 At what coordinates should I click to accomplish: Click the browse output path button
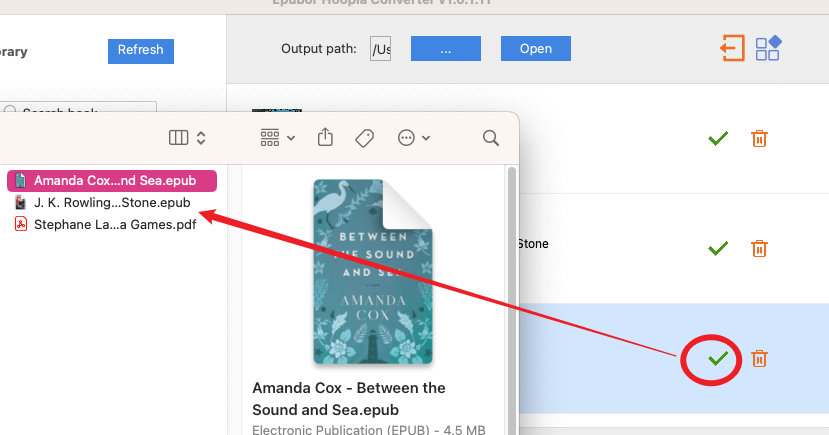446,49
